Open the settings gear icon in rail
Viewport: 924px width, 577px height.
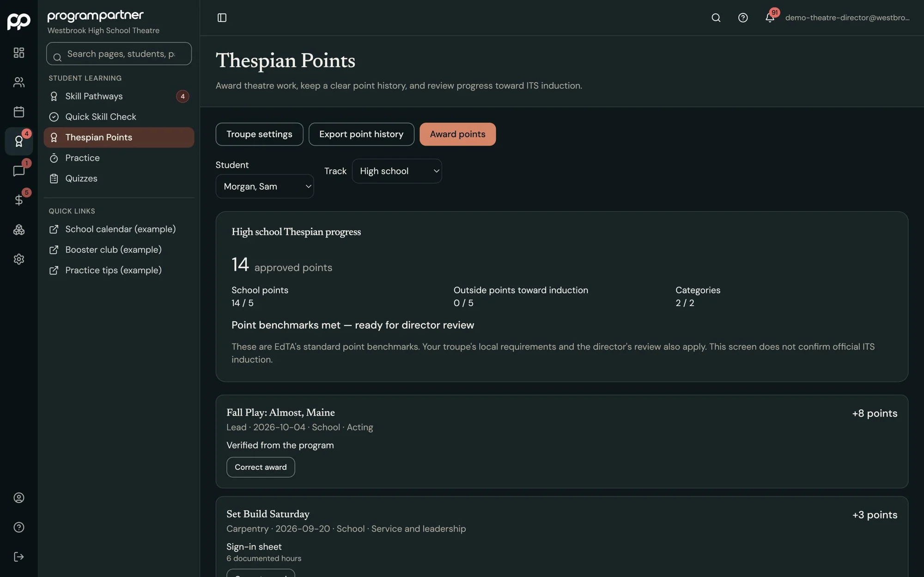click(x=19, y=259)
